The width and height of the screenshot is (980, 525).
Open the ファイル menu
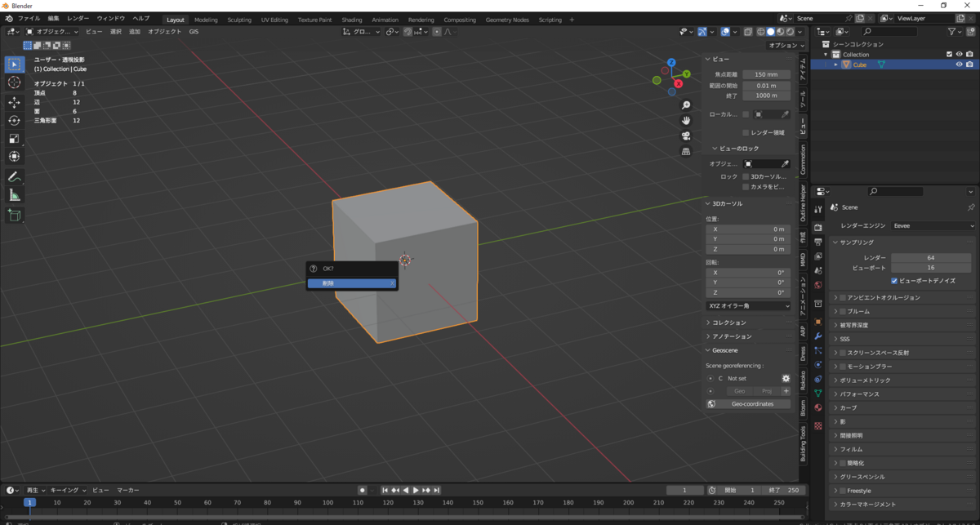[x=28, y=18]
